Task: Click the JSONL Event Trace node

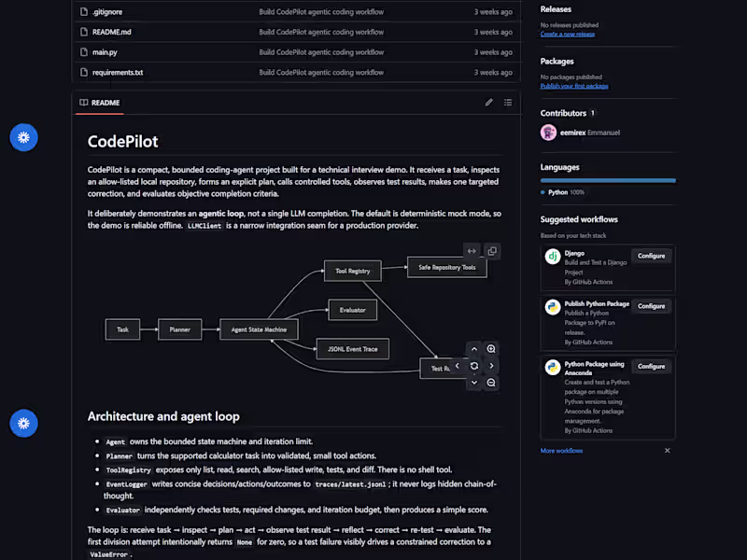Action: click(x=353, y=349)
